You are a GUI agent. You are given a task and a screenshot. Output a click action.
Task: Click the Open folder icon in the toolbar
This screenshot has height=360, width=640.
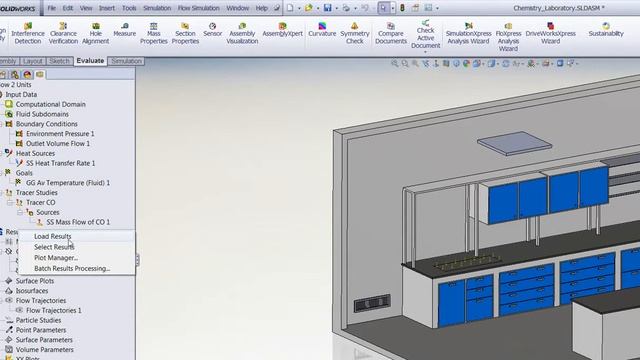[309, 8]
